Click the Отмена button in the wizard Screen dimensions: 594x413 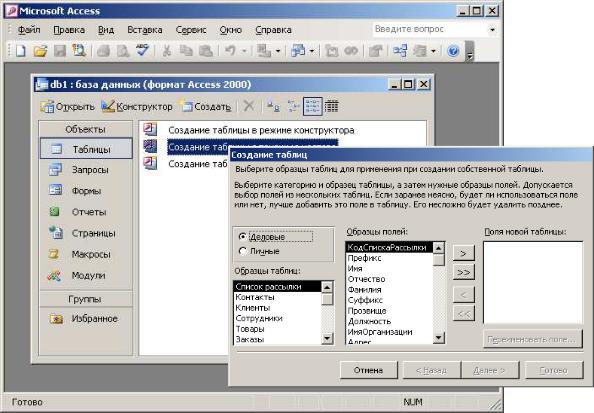click(369, 370)
